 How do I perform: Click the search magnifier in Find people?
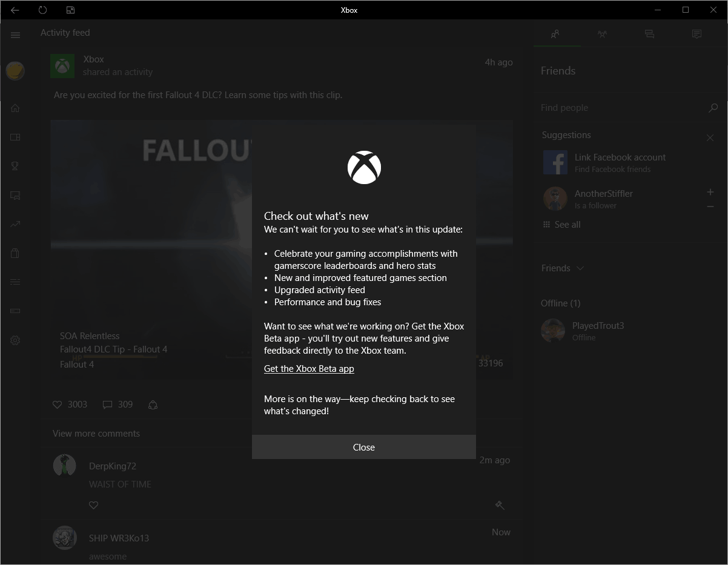713,108
